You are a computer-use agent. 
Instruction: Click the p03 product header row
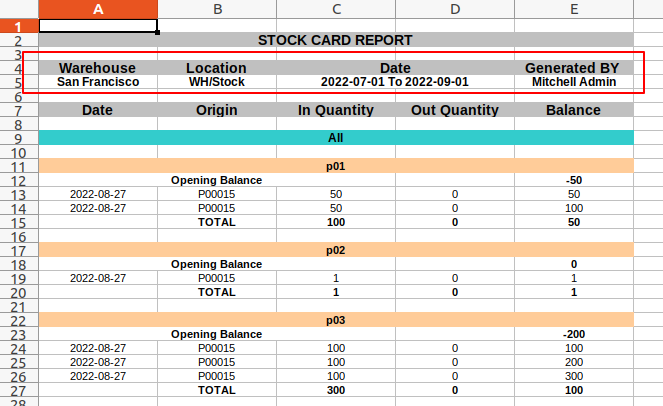336,320
